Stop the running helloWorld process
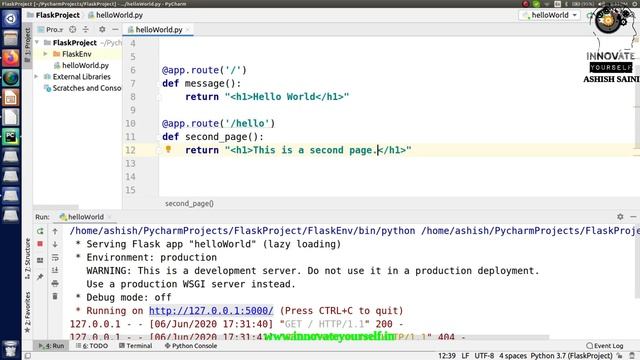The width and height of the screenshot is (640, 360). (40, 244)
